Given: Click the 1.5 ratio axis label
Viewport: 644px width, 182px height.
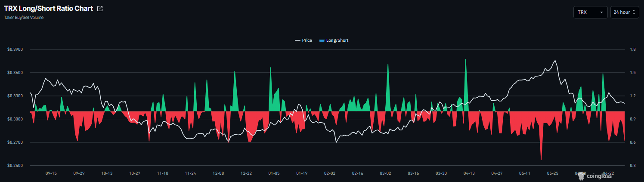Looking at the screenshot, I should (x=632, y=73).
